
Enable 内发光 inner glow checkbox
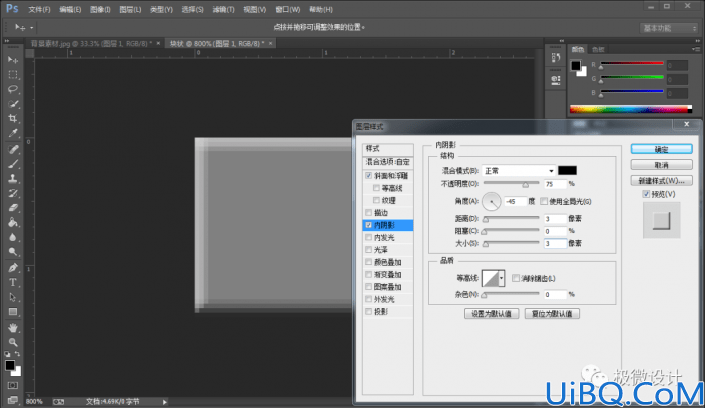(369, 237)
